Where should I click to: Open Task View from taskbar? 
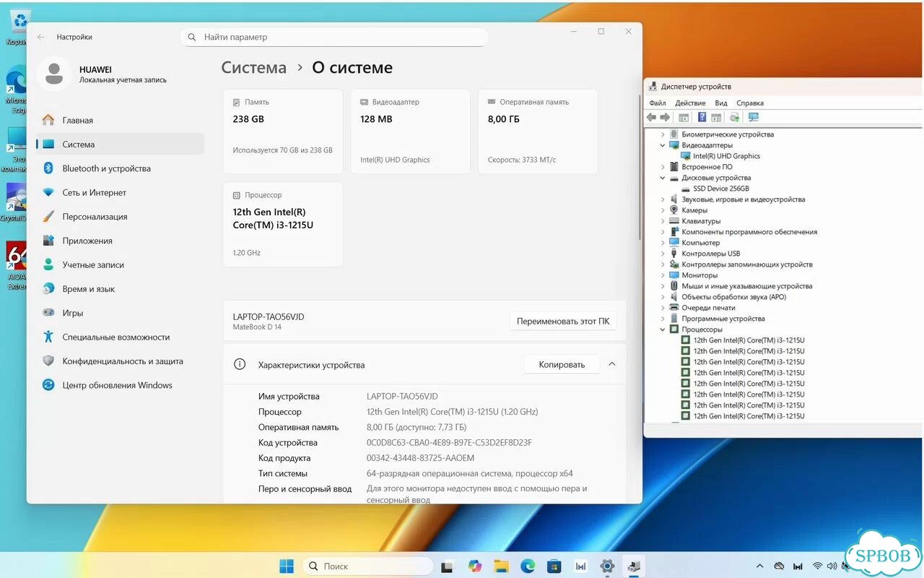tap(448, 566)
